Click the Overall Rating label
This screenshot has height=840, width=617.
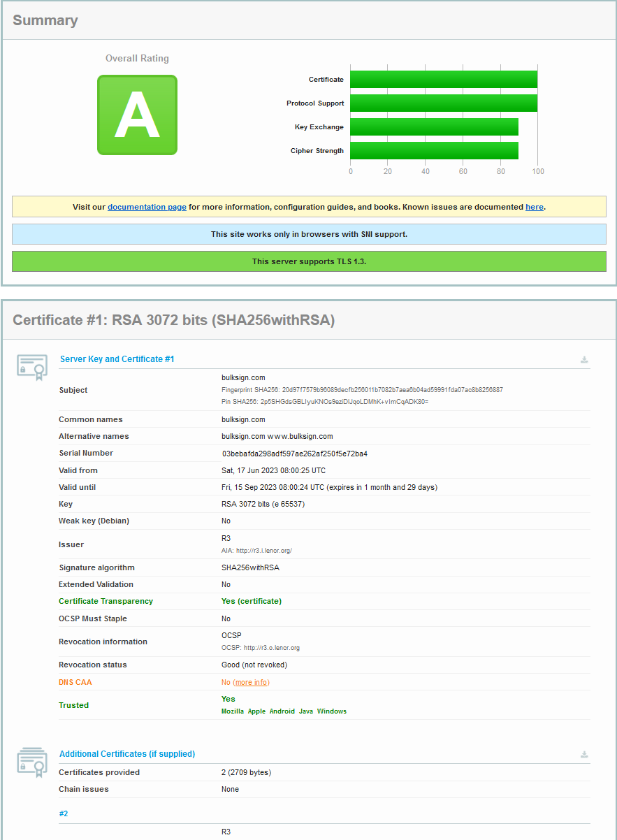point(137,59)
